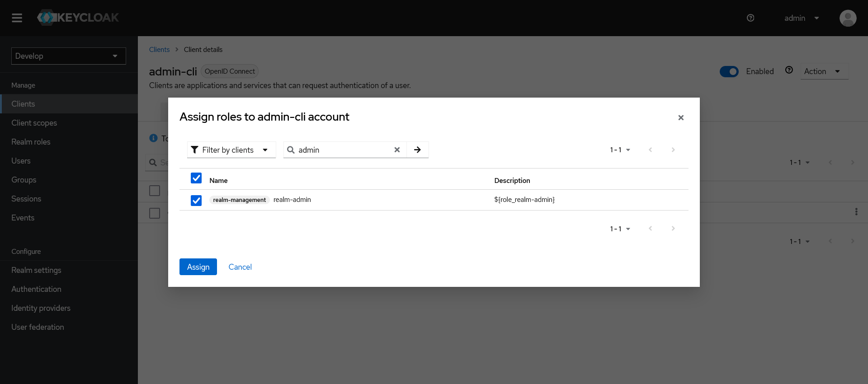This screenshot has height=384, width=868.
Task: Open the background bottom 1-1 pagination dropdown
Action: pyautogui.click(x=799, y=242)
